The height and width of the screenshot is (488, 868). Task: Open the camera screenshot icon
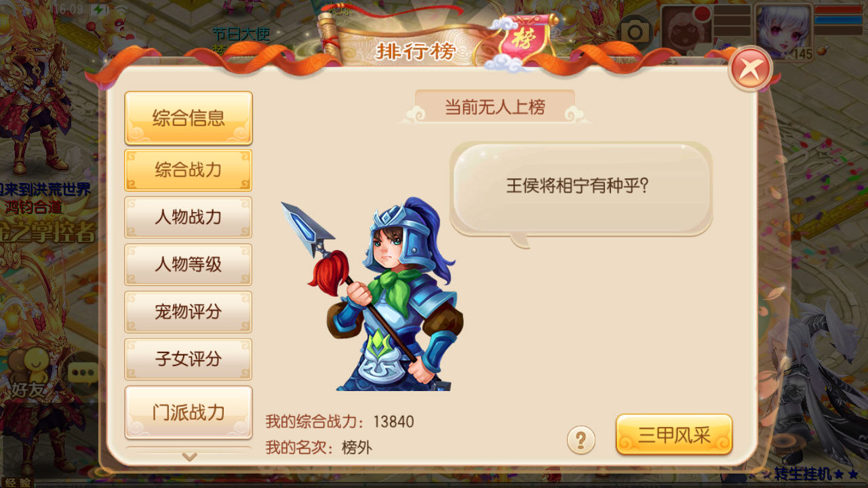click(635, 31)
